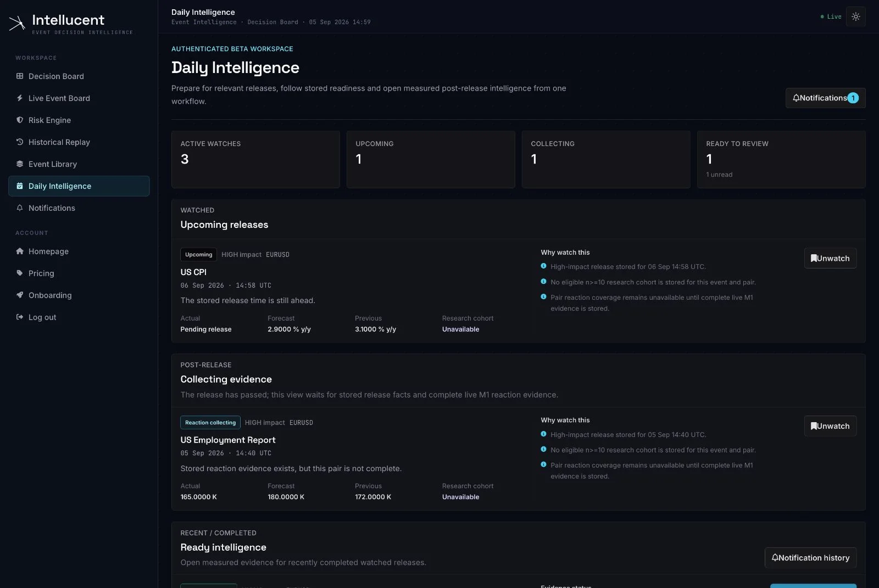Viewport: 879px width, 588px height.
Task: Click the info icon beside 'High-impact release stored for 06 Sep'
Action: tap(543, 266)
